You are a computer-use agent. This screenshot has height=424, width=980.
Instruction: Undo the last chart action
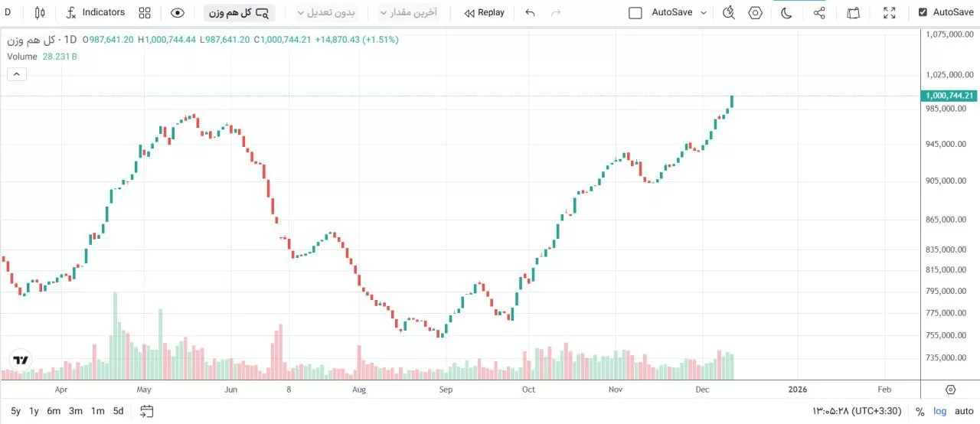click(x=530, y=12)
